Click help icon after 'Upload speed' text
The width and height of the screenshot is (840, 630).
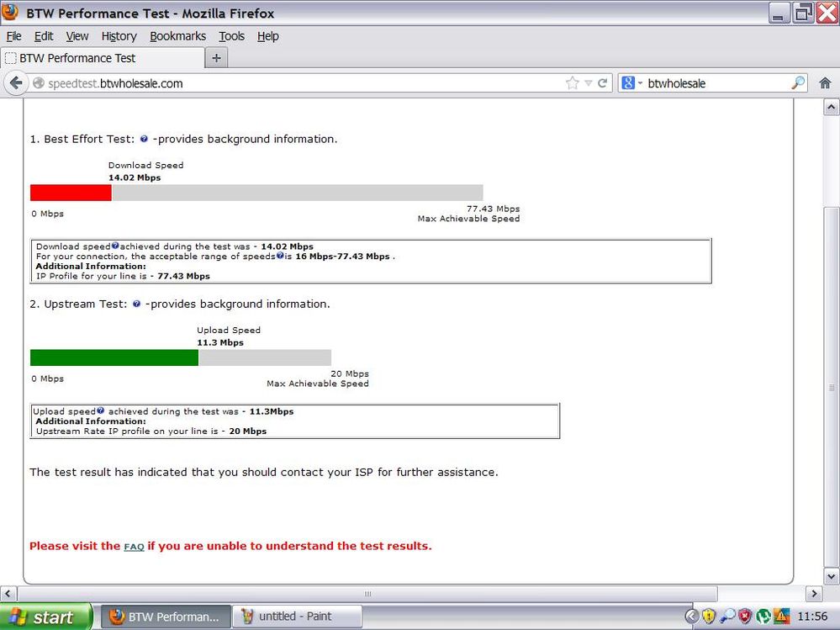click(x=100, y=411)
